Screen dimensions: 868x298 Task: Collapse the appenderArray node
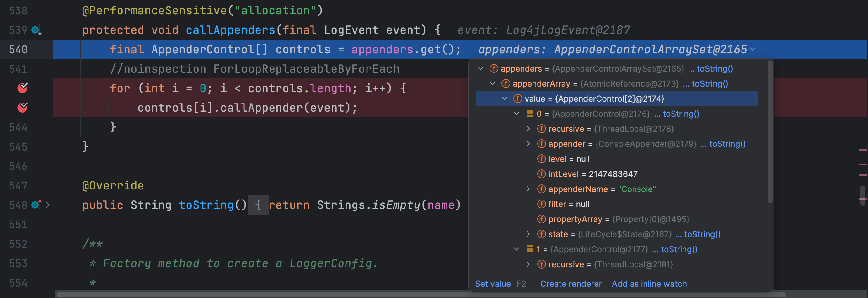(493, 83)
